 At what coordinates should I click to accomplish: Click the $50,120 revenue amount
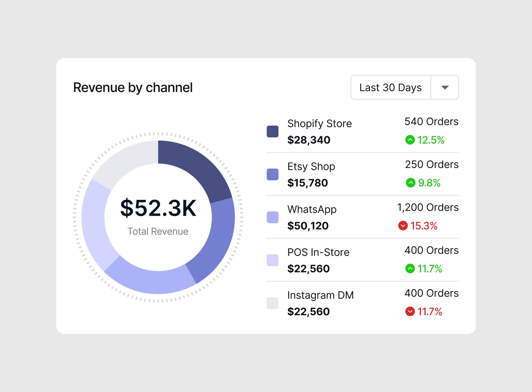308,226
